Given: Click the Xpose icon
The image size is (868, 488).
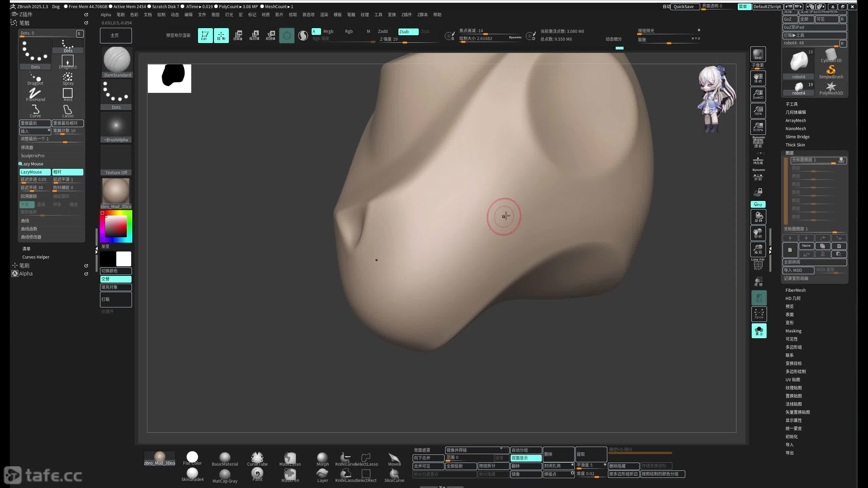Looking at the screenshot, I should (759, 314).
